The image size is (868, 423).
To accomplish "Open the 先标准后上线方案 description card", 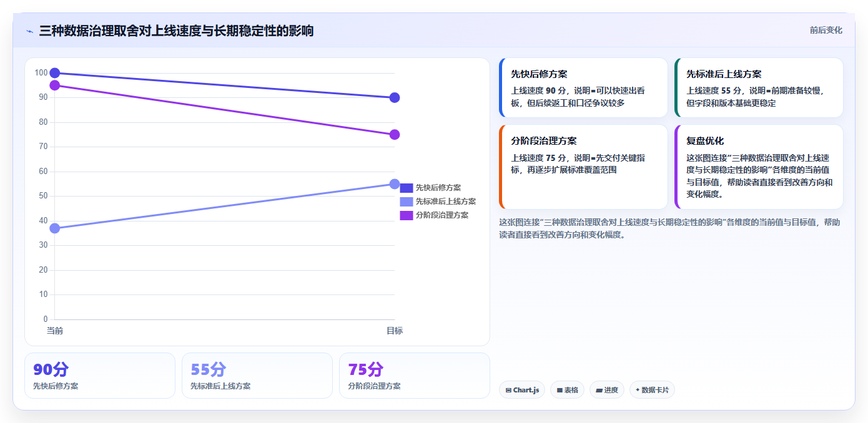I will click(759, 88).
